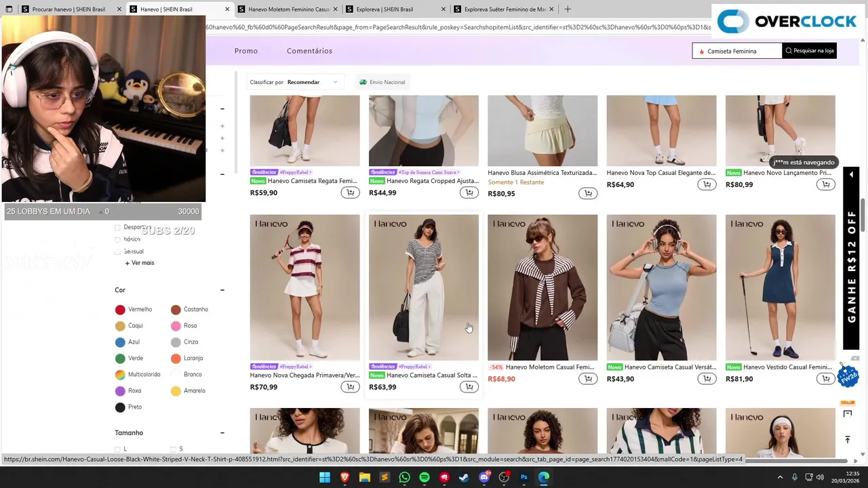This screenshot has width=868, height=488.
Task: Click Pesquisar na loja button
Action: [x=809, y=51]
